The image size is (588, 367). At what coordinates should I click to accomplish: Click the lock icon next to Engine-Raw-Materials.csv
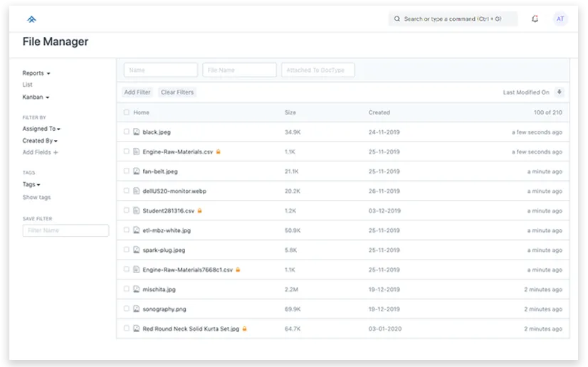[219, 152]
